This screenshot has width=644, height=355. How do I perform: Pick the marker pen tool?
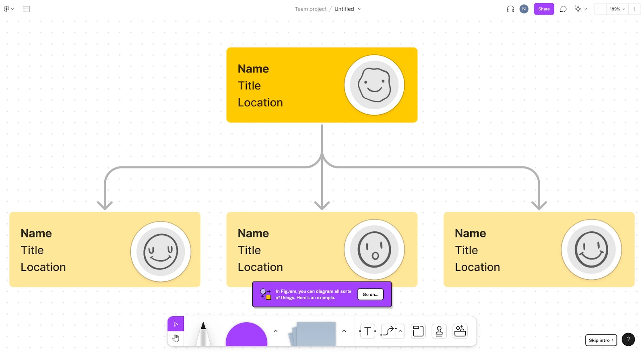203,334
